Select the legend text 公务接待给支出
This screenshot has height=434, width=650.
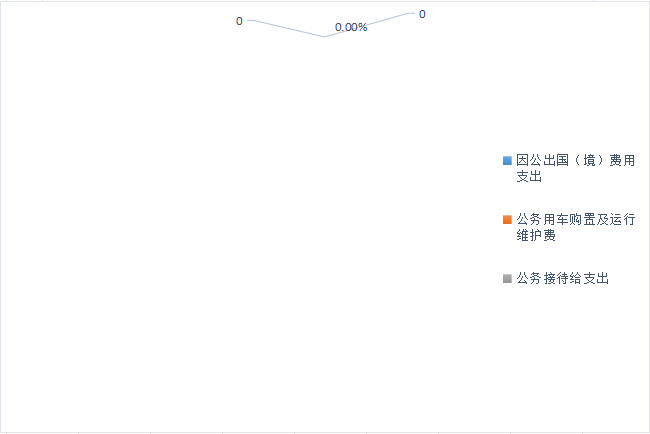pyautogui.click(x=562, y=279)
